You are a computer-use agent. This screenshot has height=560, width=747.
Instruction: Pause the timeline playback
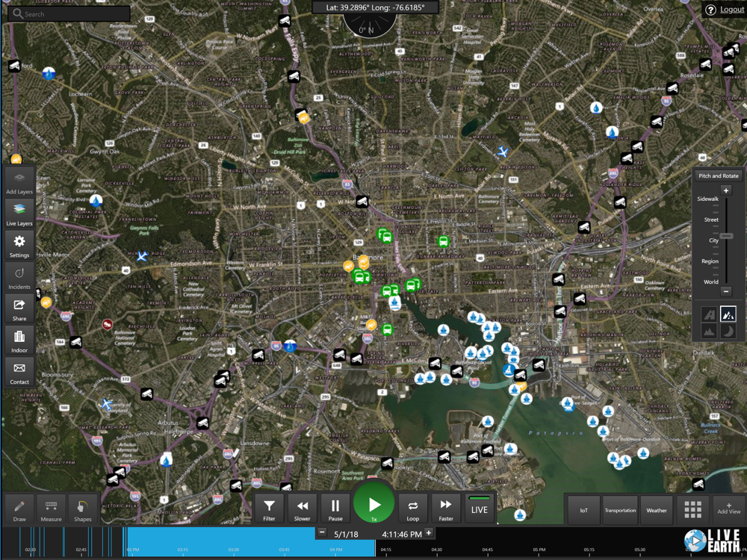click(x=335, y=508)
